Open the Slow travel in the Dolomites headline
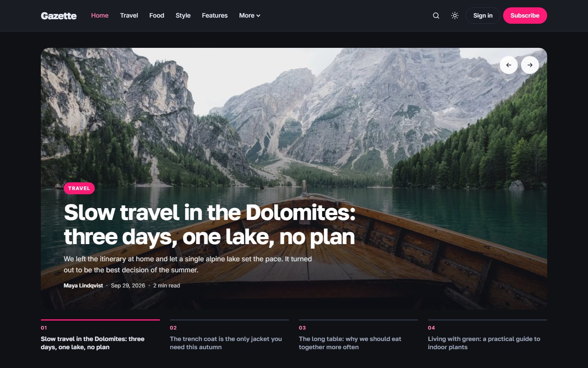 pos(209,224)
